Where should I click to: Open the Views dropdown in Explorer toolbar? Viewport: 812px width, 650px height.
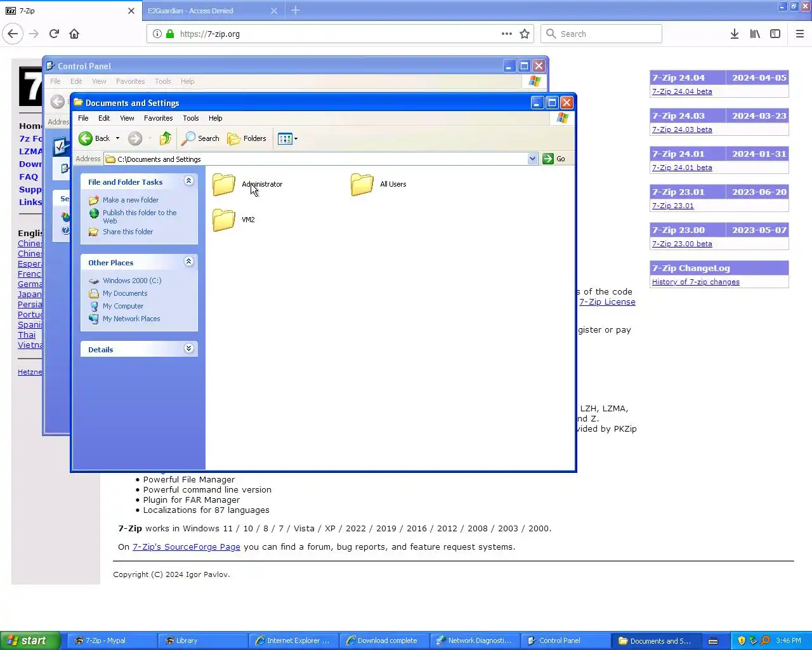click(x=287, y=138)
